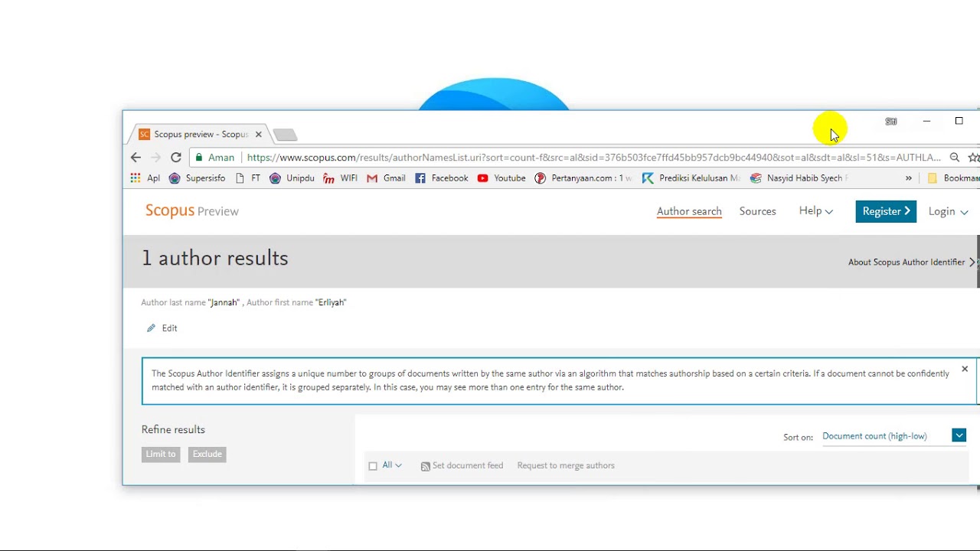The image size is (980, 551).
Task: Go to Author search
Action: point(689,211)
